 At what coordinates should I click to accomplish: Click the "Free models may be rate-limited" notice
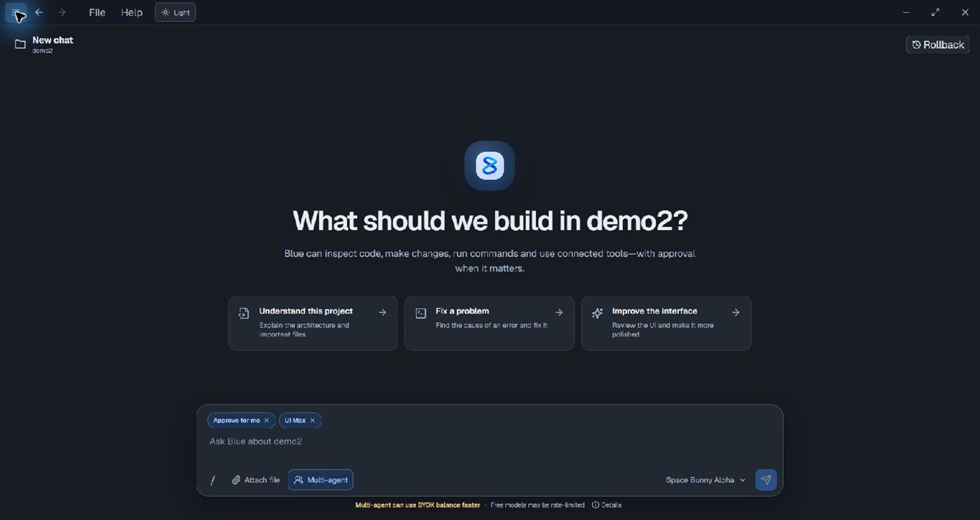(537, 505)
